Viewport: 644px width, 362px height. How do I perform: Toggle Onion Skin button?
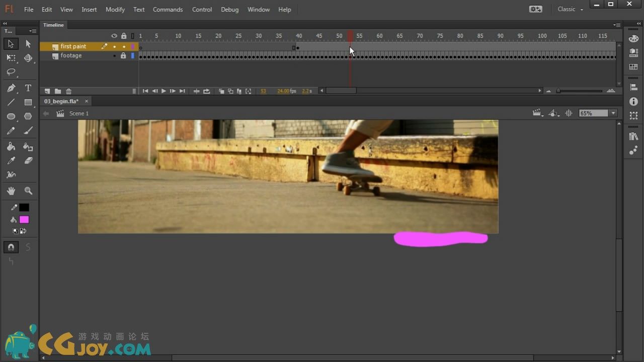[221, 91]
